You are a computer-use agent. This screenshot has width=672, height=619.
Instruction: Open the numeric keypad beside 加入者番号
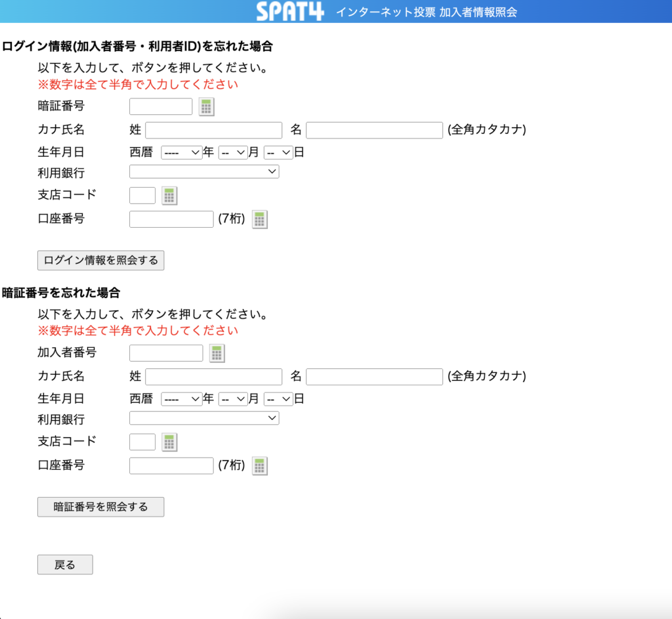(x=217, y=352)
